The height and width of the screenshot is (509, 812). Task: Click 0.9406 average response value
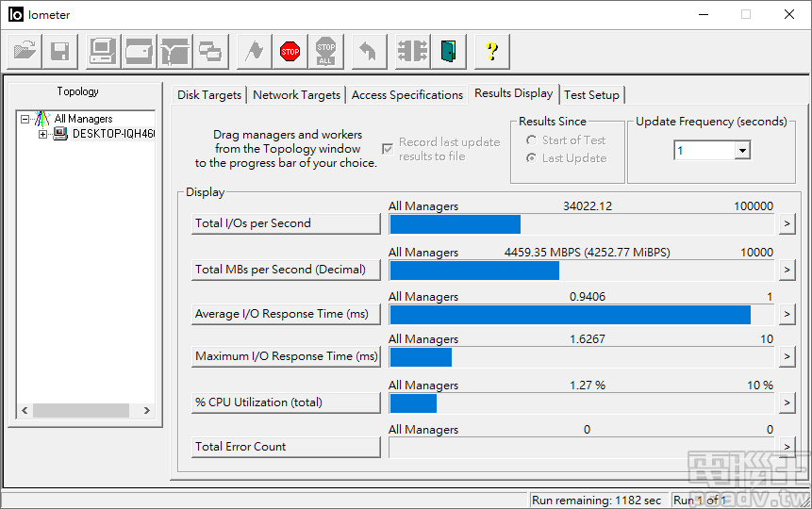pos(588,297)
